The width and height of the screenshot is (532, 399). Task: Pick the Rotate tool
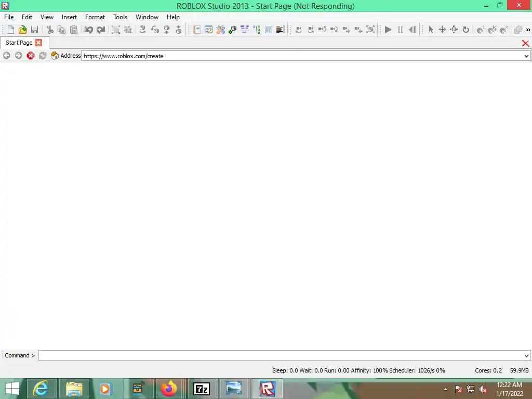click(x=466, y=30)
